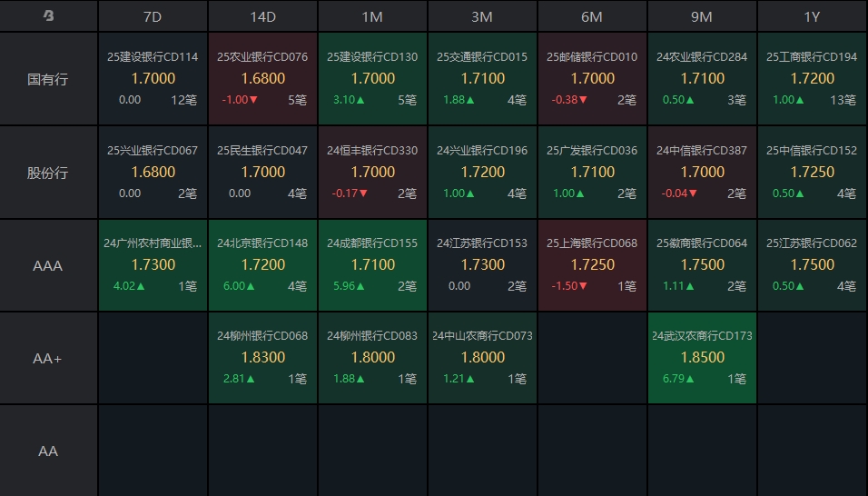Click the 13笔 trade count

pyautogui.click(x=843, y=100)
